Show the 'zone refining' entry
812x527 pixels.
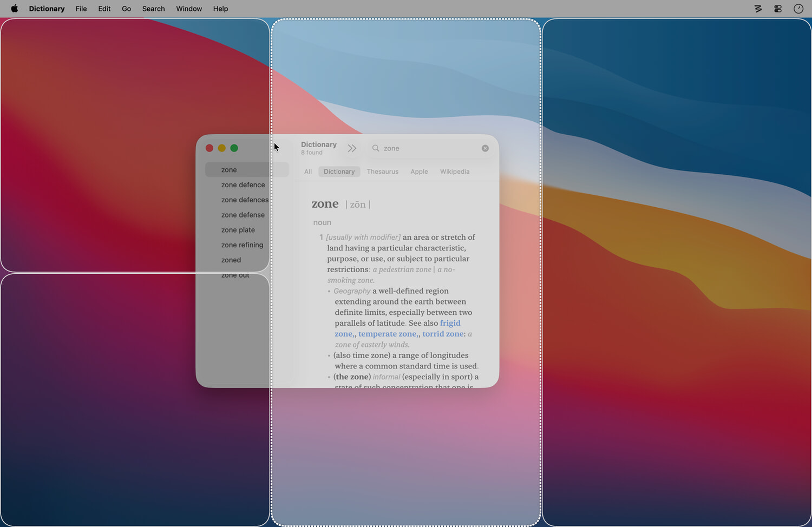coord(242,245)
